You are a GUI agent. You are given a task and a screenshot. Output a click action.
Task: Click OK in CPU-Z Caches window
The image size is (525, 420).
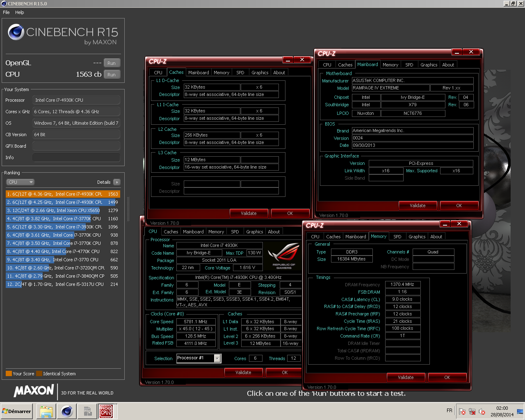click(290, 213)
